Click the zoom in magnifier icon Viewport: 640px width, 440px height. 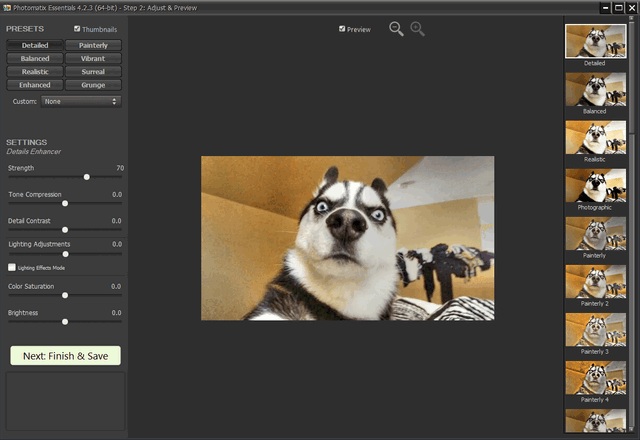click(x=417, y=29)
